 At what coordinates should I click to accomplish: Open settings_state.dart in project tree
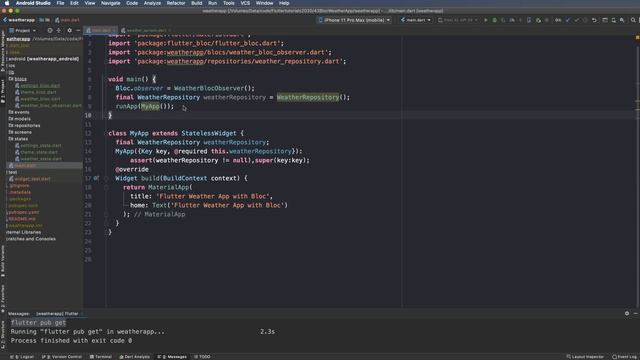point(38,145)
